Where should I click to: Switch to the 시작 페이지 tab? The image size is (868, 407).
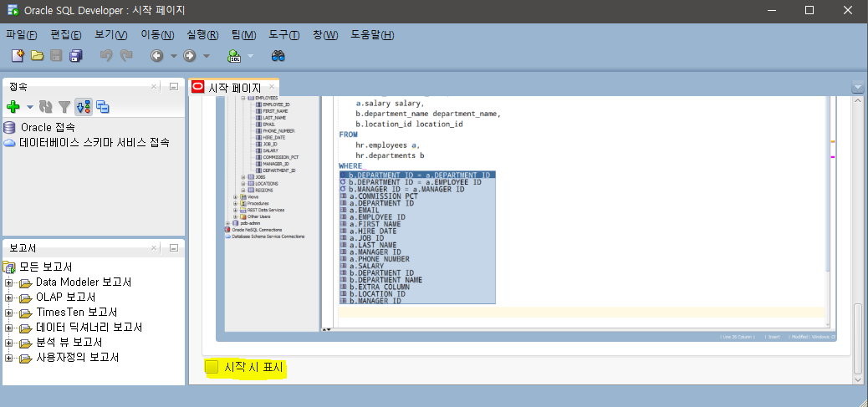(x=234, y=88)
